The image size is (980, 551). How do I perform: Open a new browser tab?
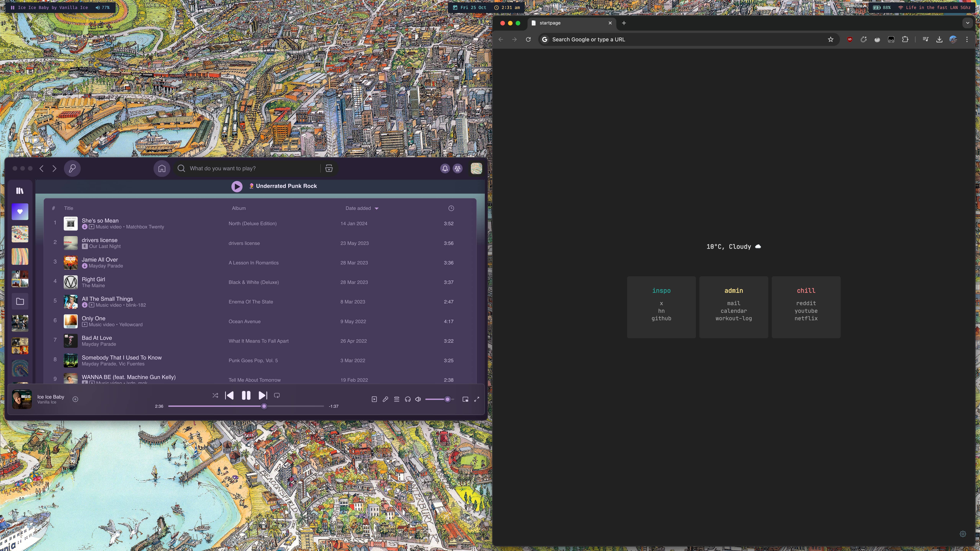624,23
